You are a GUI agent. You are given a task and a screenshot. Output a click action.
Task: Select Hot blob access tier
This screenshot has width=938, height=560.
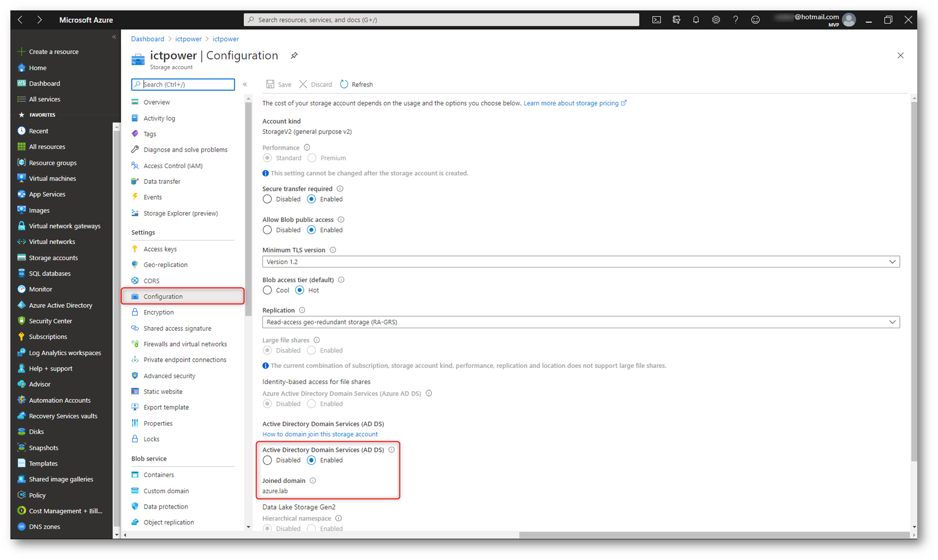pyautogui.click(x=299, y=290)
